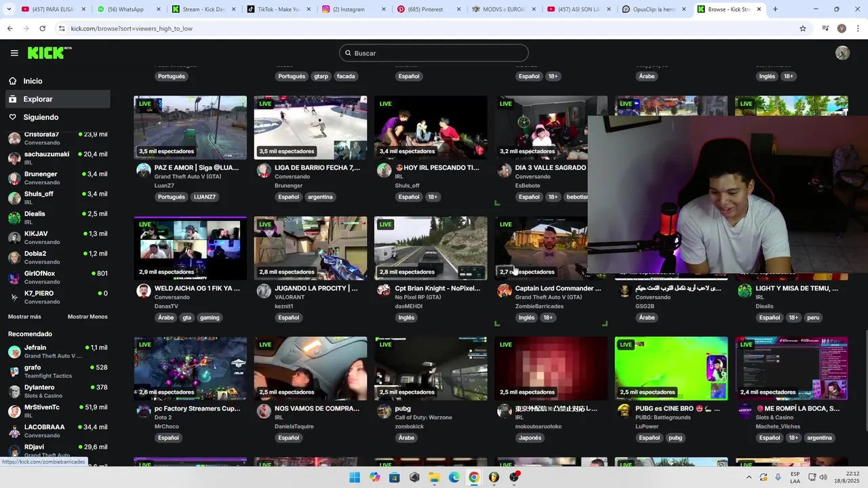This screenshot has height=488, width=868.
Task: Click Mostrar más in the sidebar
Action: pos(24,317)
